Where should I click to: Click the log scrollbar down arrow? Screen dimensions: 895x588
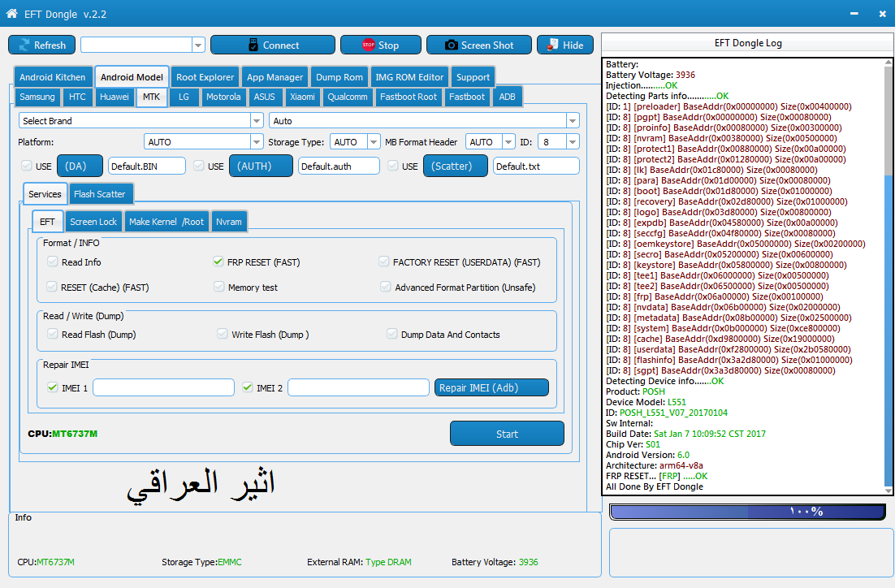(x=889, y=491)
